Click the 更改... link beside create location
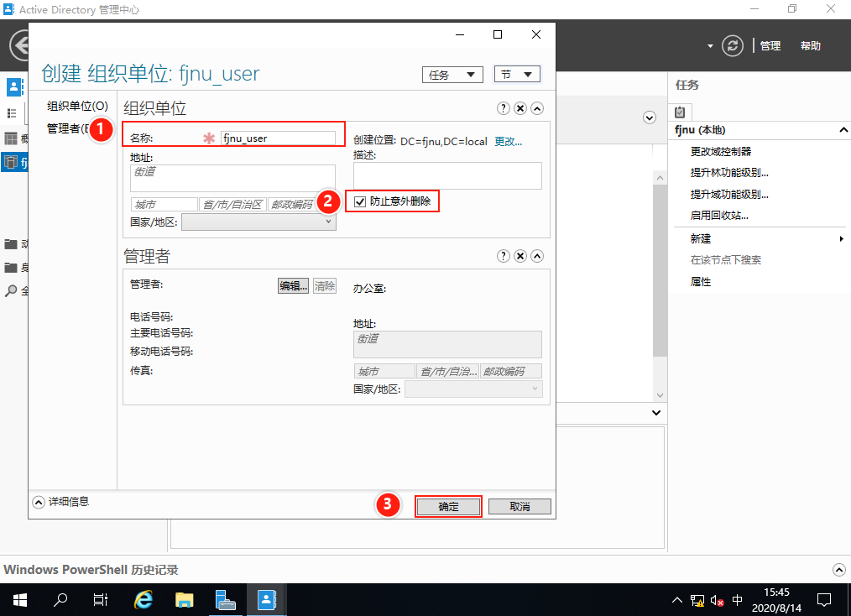 508,142
